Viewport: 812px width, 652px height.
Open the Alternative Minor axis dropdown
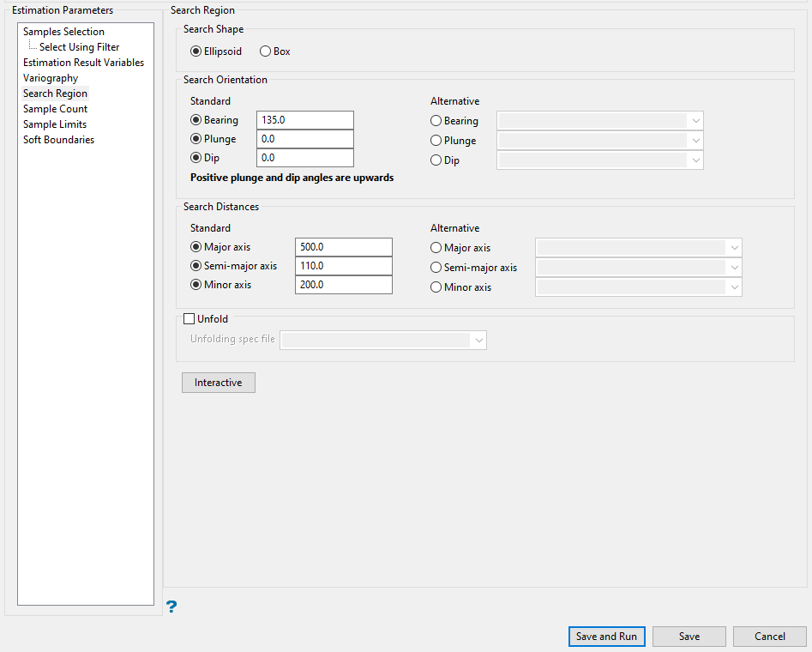tap(639, 287)
